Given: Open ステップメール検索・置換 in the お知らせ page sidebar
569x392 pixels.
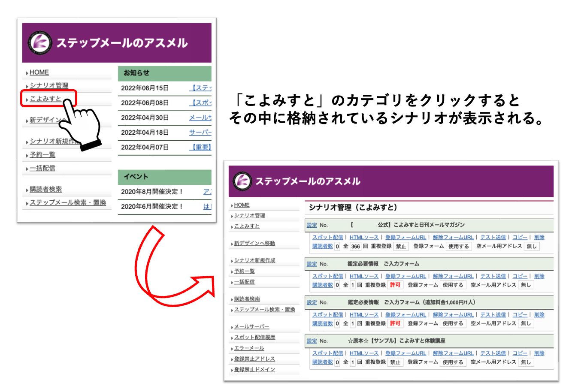Looking at the screenshot, I should [68, 202].
